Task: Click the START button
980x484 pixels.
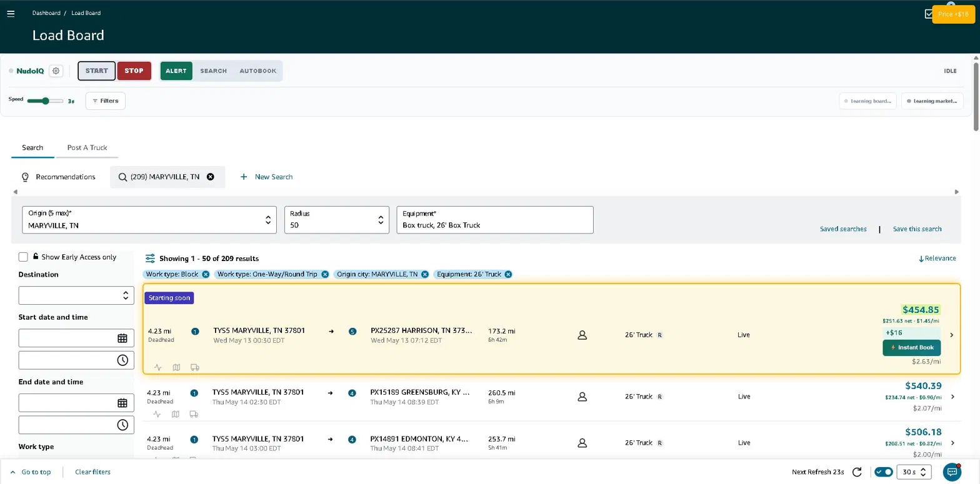Action: tap(97, 71)
